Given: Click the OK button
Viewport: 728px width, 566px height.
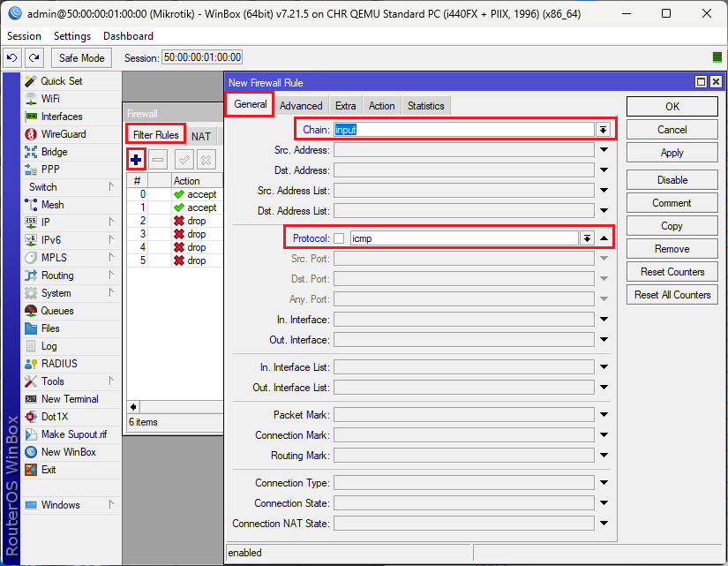Looking at the screenshot, I should tap(672, 107).
